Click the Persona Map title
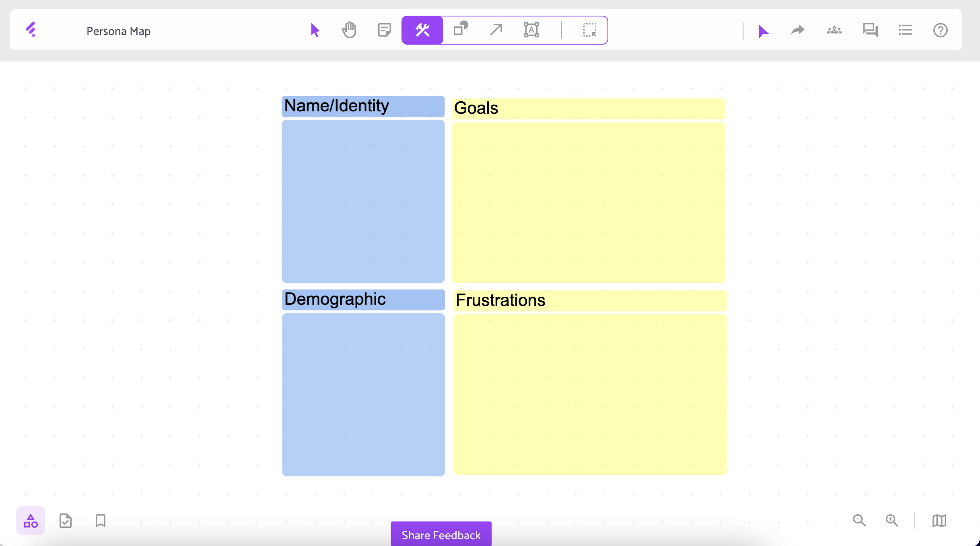This screenshot has width=980, height=546. point(118,31)
